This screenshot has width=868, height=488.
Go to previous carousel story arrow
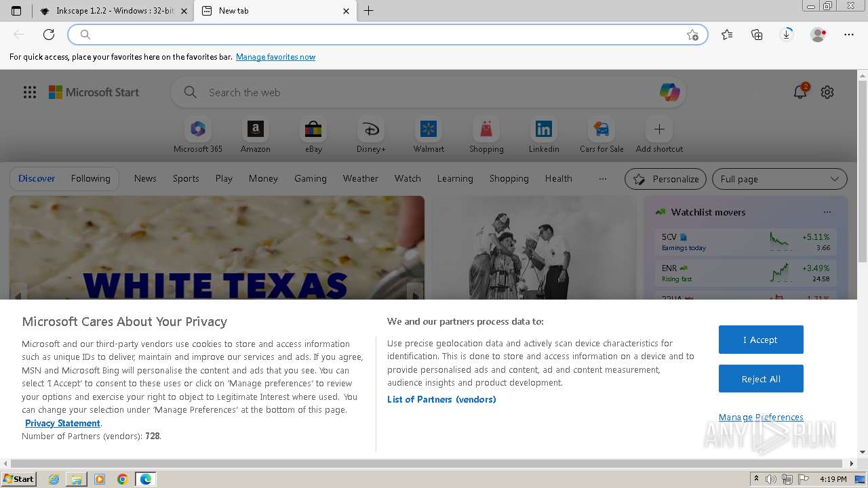pos(18,293)
